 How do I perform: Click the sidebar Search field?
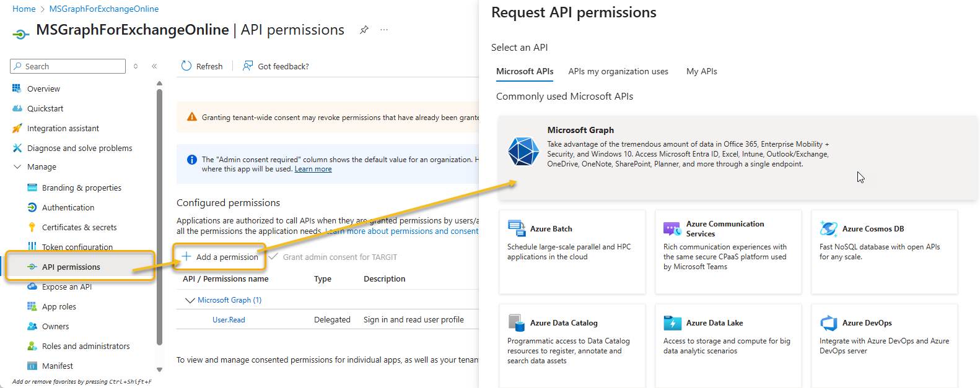(x=68, y=66)
